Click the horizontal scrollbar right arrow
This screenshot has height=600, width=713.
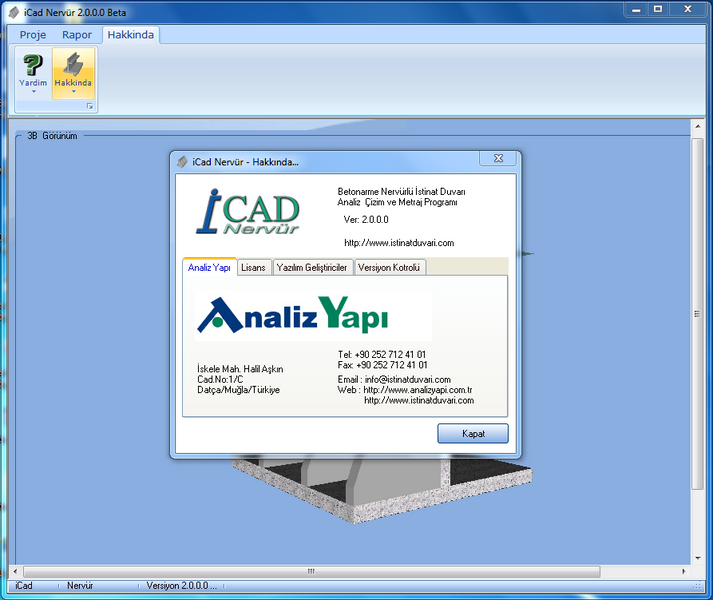point(684,571)
